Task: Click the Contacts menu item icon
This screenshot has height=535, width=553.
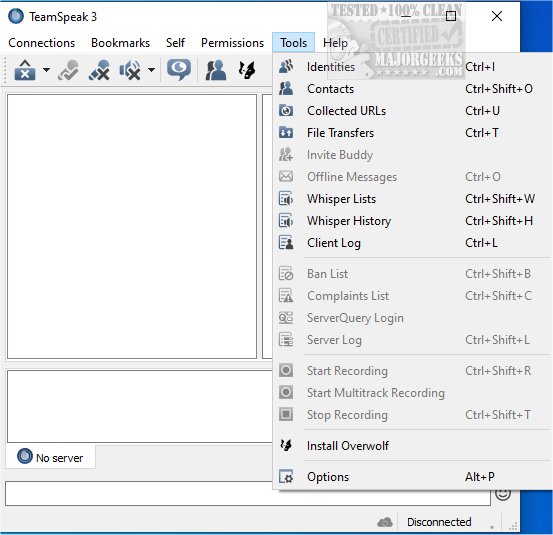Action: [x=286, y=89]
